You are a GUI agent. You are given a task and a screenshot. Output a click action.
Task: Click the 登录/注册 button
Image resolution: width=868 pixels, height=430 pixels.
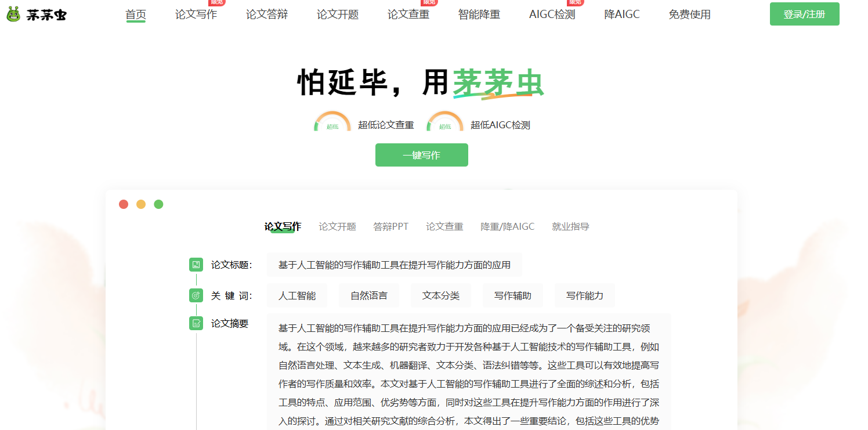[804, 14]
